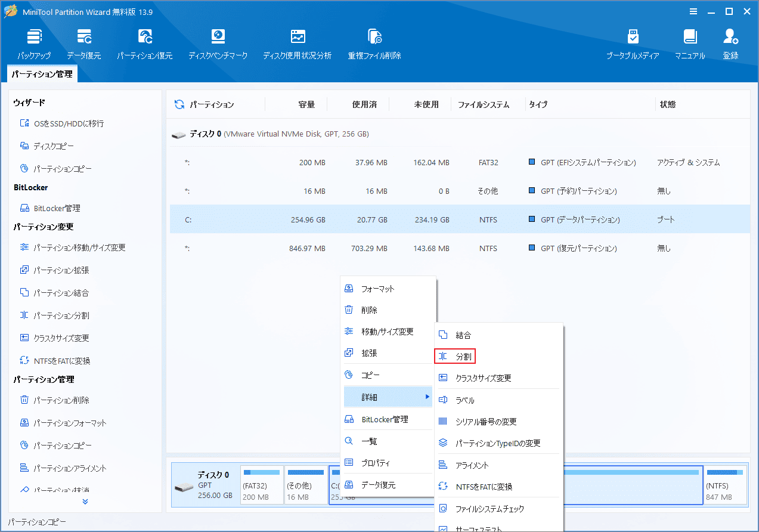Choose 結合 in the submenu
Screen dimensions: 759x532
tap(499, 335)
